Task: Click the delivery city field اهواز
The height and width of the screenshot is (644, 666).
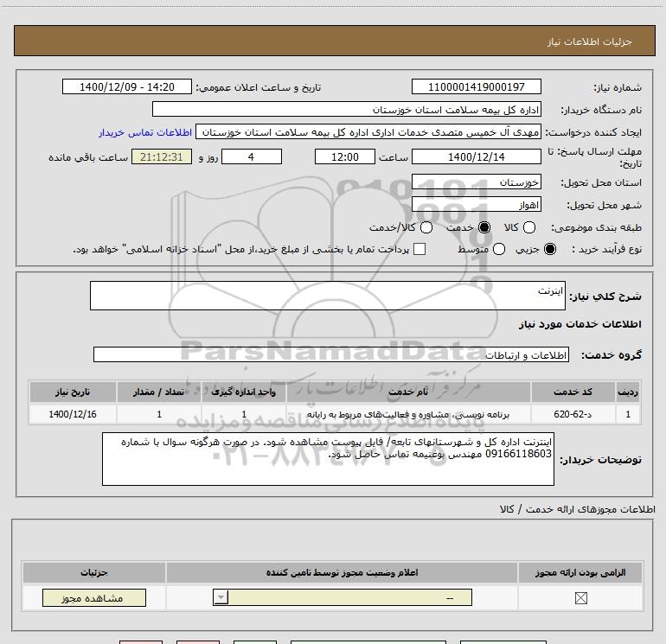Action: (476, 205)
